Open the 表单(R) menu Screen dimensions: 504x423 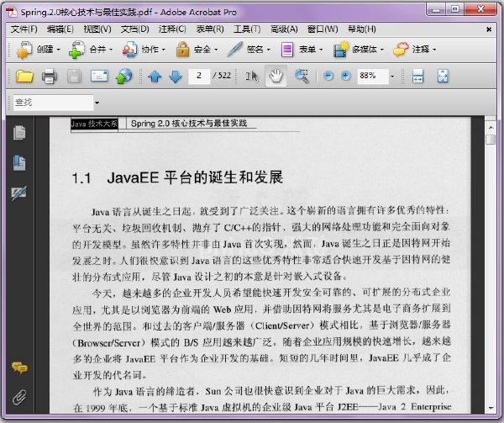(210, 29)
